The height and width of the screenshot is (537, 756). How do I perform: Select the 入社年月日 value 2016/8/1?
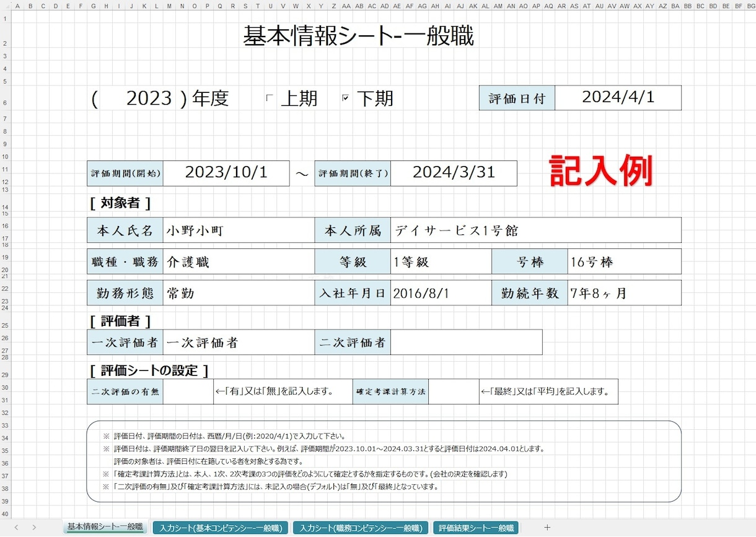click(441, 293)
